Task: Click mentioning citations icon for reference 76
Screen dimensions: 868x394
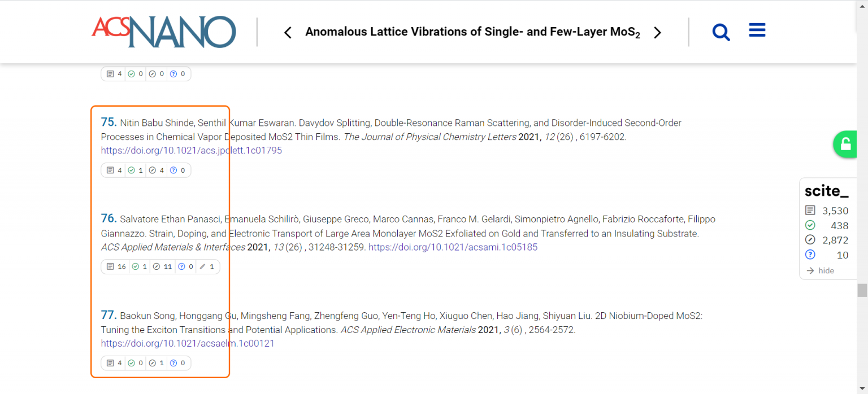Action: coord(157,266)
